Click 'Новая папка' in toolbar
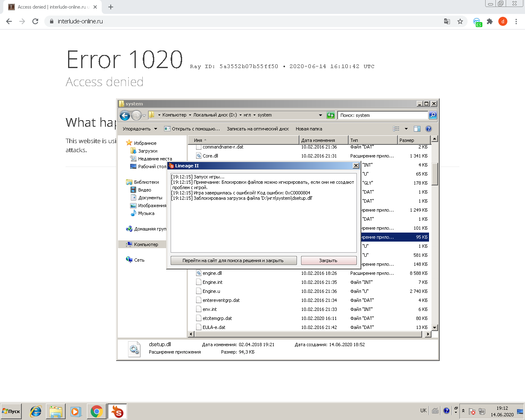 click(309, 129)
